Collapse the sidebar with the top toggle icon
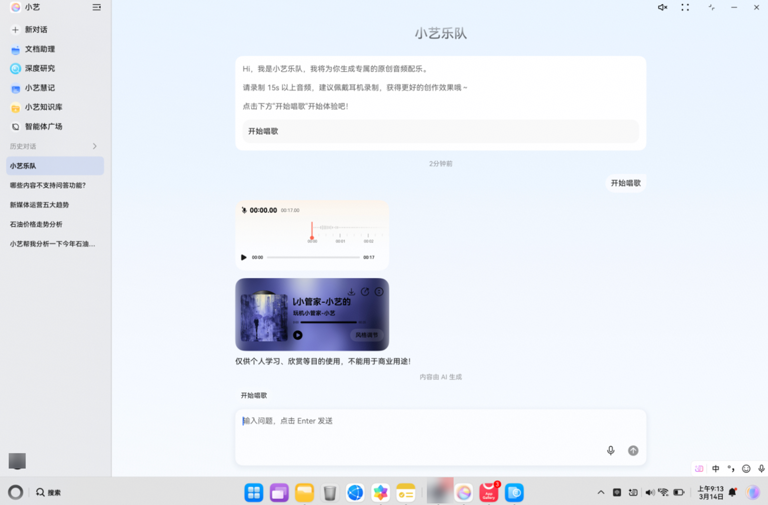Screen dimensions: 768x505 tap(96, 7)
